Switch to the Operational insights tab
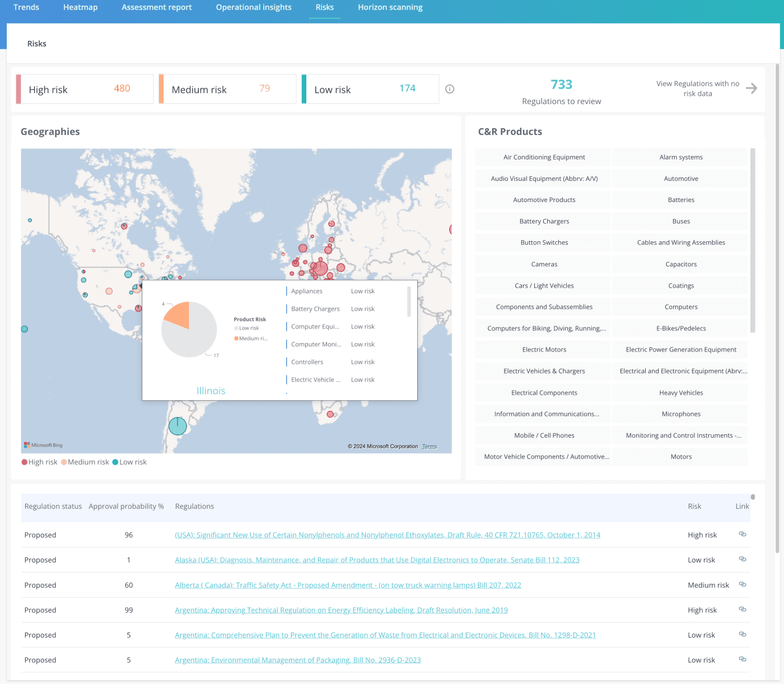The image size is (784, 684). pos(253,7)
